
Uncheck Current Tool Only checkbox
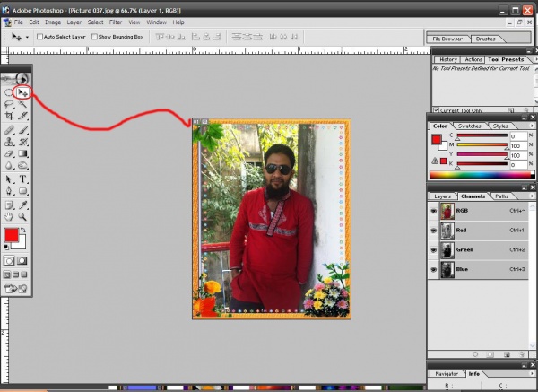[436, 110]
